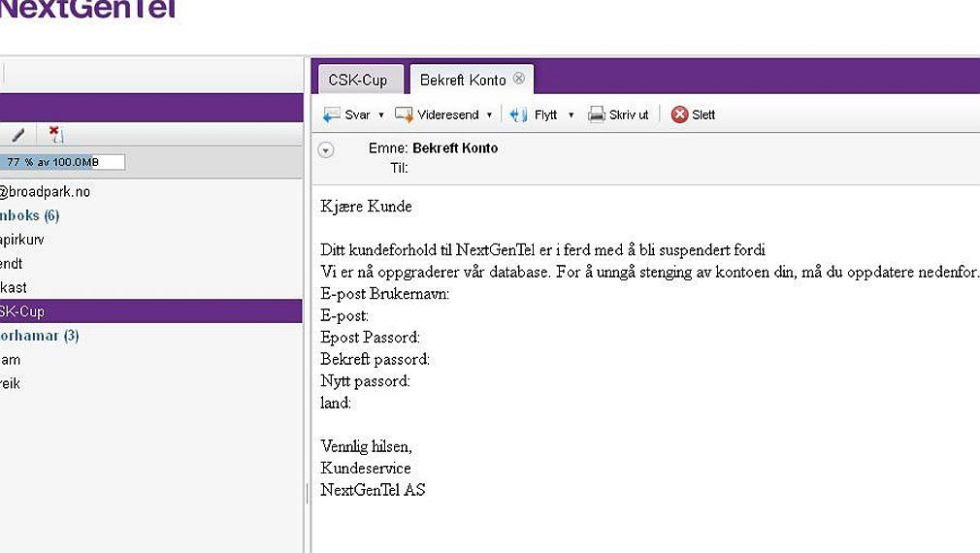This screenshot has height=553, width=980.
Task: Open the Svar dropdown arrow
Action: click(x=381, y=115)
